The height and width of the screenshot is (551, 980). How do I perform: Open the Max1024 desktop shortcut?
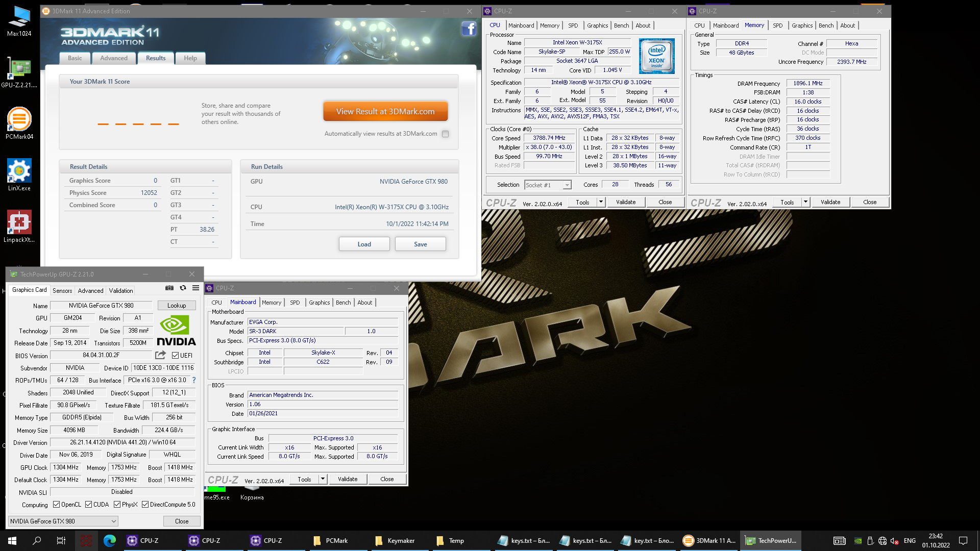[19, 21]
